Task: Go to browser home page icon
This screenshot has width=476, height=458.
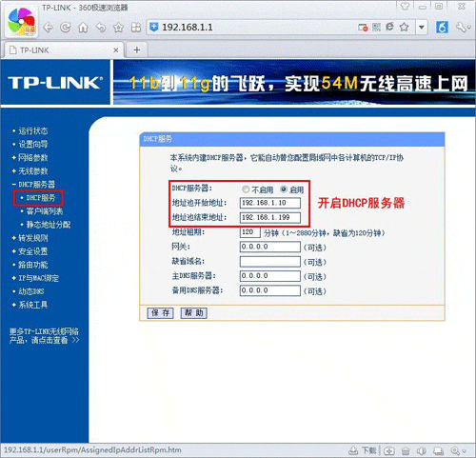Action: 83,28
